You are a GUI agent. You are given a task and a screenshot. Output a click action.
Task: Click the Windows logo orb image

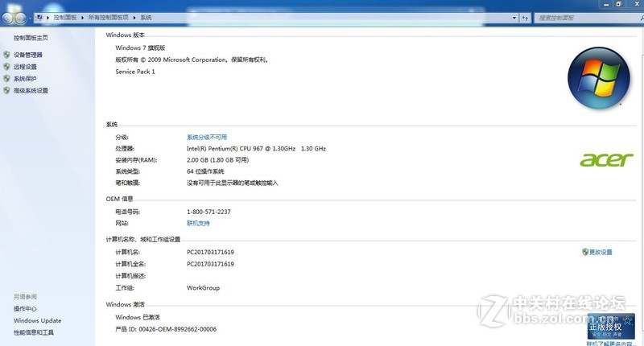coord(599,78)
